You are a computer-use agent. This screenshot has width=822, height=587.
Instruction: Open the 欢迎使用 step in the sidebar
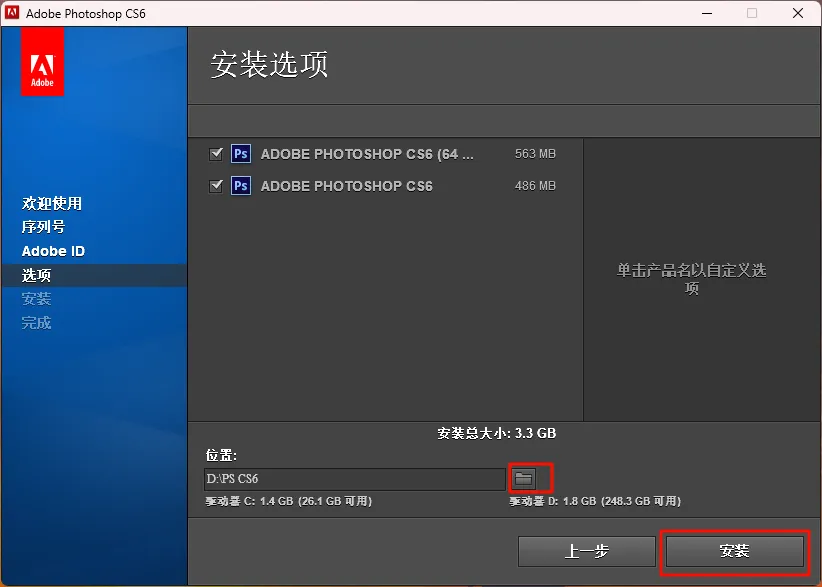(52, 203)
